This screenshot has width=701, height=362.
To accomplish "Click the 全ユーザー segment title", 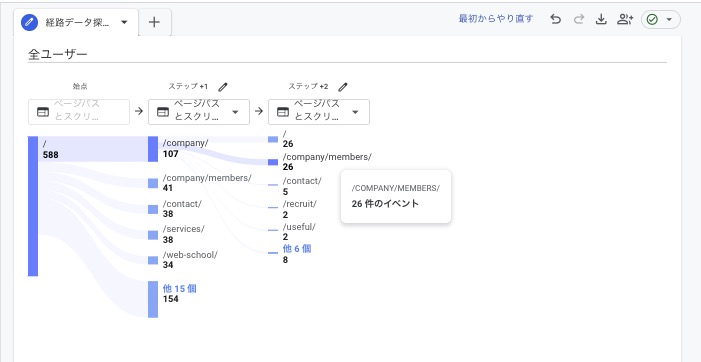I will pyautogui.click(x=58, y=55).
